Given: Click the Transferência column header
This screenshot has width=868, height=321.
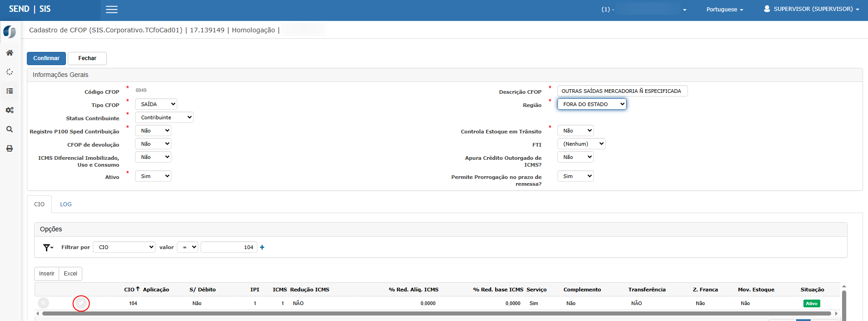Looking at the screenshot, I should click(x=647, y=290).
